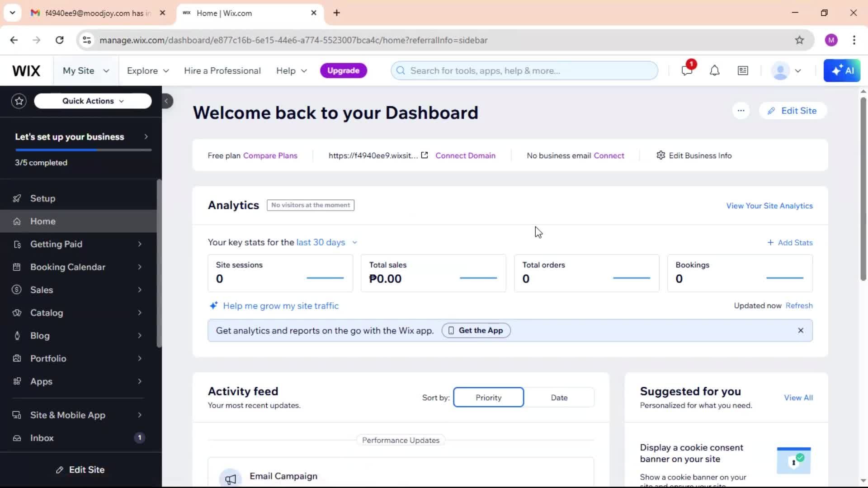Click Compare Plans link
The height and width of the screenshot is (488, 868).
(x=270, y=155)
